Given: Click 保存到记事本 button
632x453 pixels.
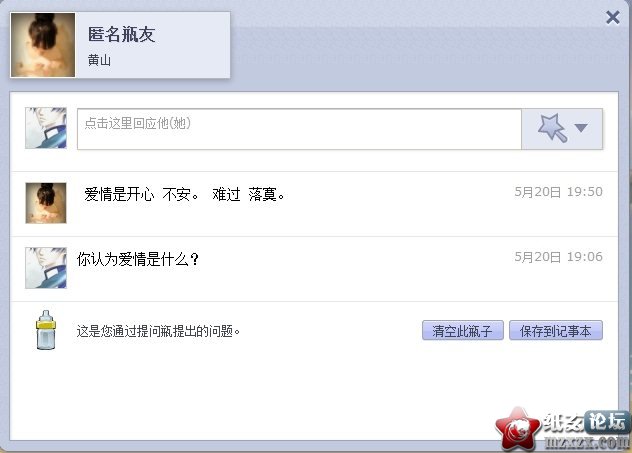Looking at the screenshot, I should [556, 331].
